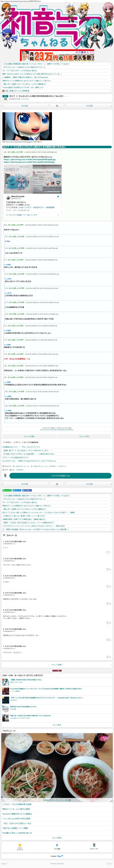Open the ブログニュース lunch set photo

pos(57,767)
